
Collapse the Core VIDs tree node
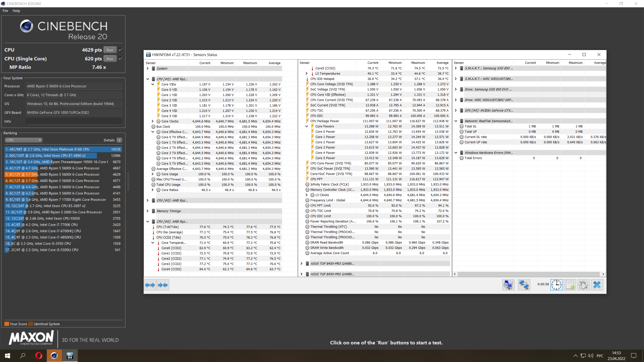click(153, 84)
